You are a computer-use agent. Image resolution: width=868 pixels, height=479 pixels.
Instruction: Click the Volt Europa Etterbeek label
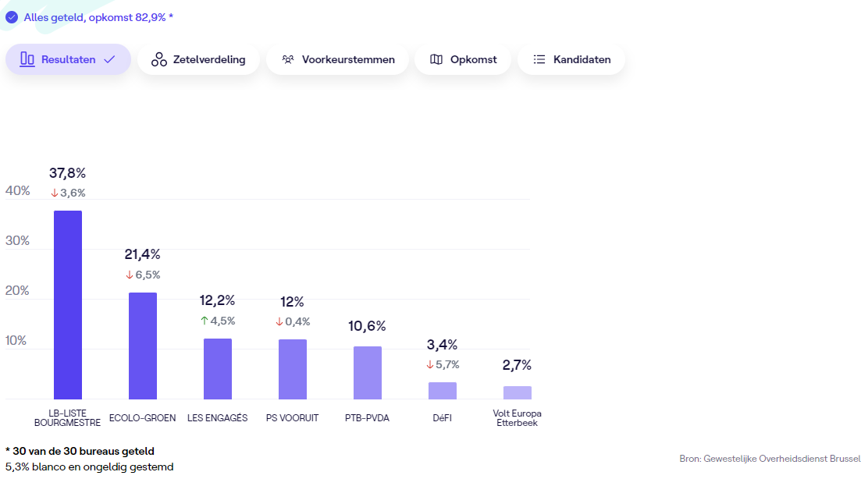point(517,418)
